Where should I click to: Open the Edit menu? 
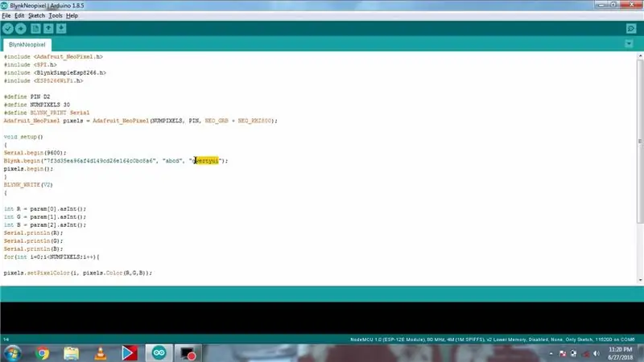[x=19, y=15]
